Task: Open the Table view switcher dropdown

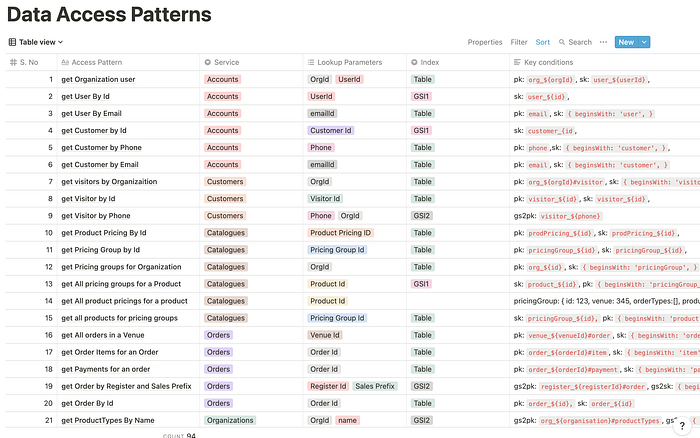Action: pos(36,42)
